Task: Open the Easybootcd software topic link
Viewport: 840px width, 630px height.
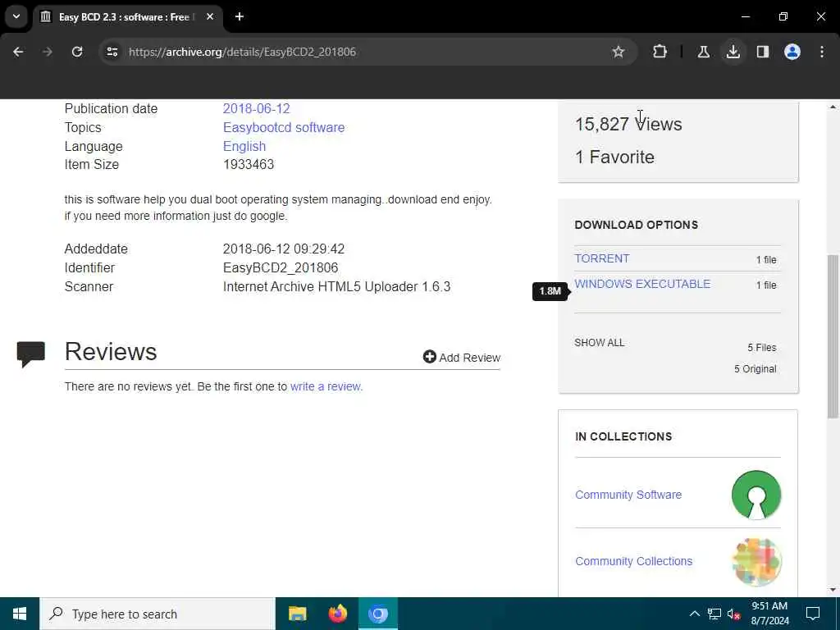Action: pos(284,127)
